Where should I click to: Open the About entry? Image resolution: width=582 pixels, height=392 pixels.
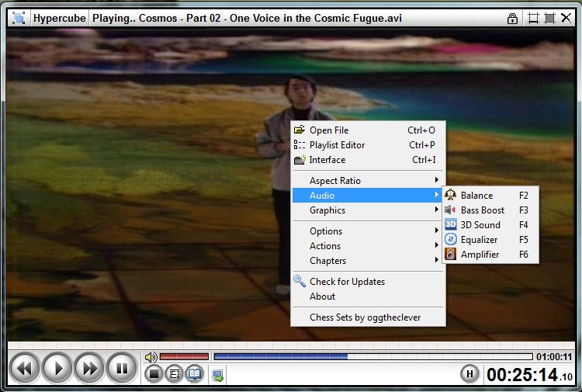tap(368, 297)
